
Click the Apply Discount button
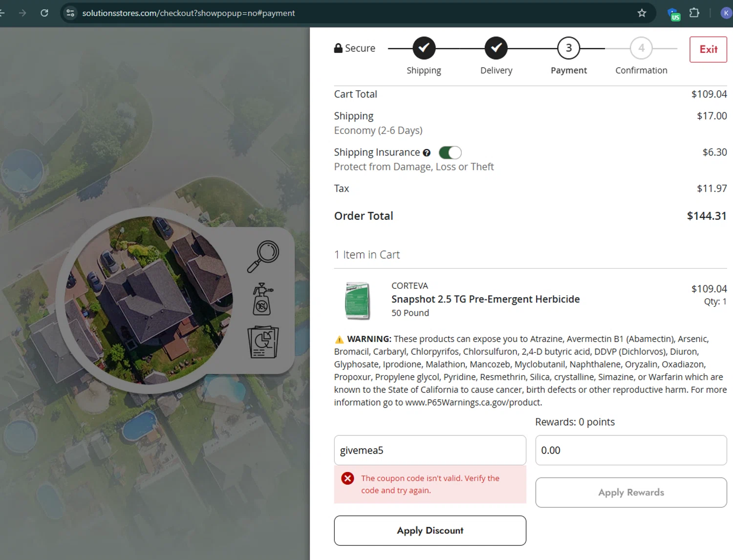tap(430, 531)
